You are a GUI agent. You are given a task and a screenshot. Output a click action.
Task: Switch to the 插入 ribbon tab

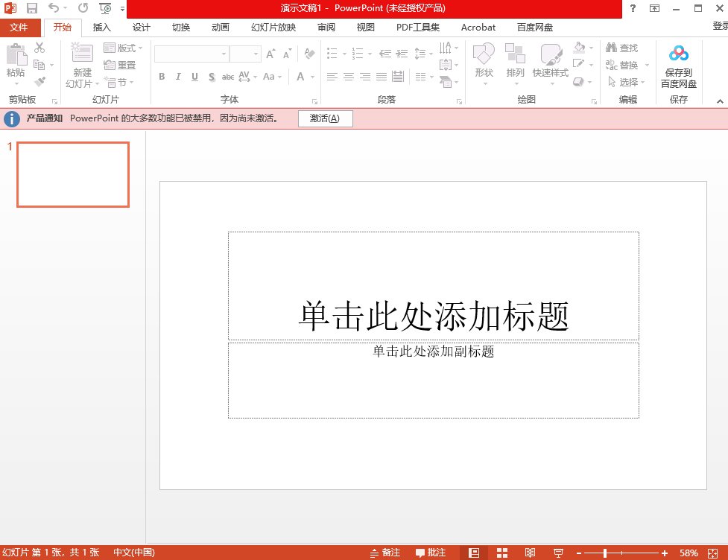101,28
